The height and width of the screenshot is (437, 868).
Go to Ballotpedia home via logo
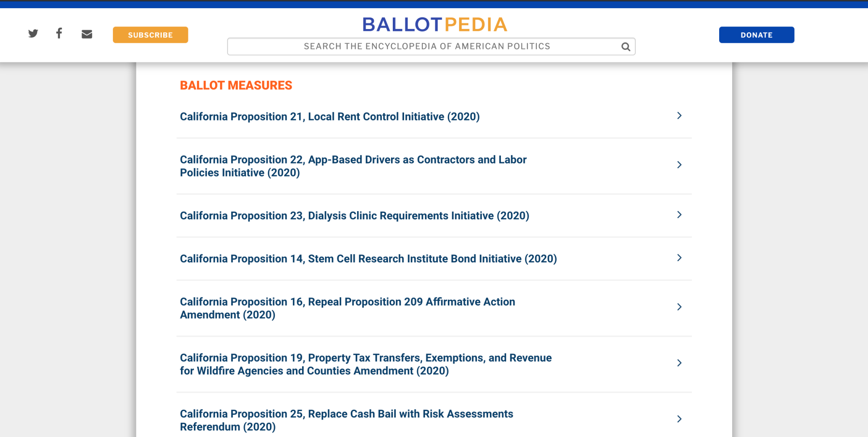coord(434,25)
